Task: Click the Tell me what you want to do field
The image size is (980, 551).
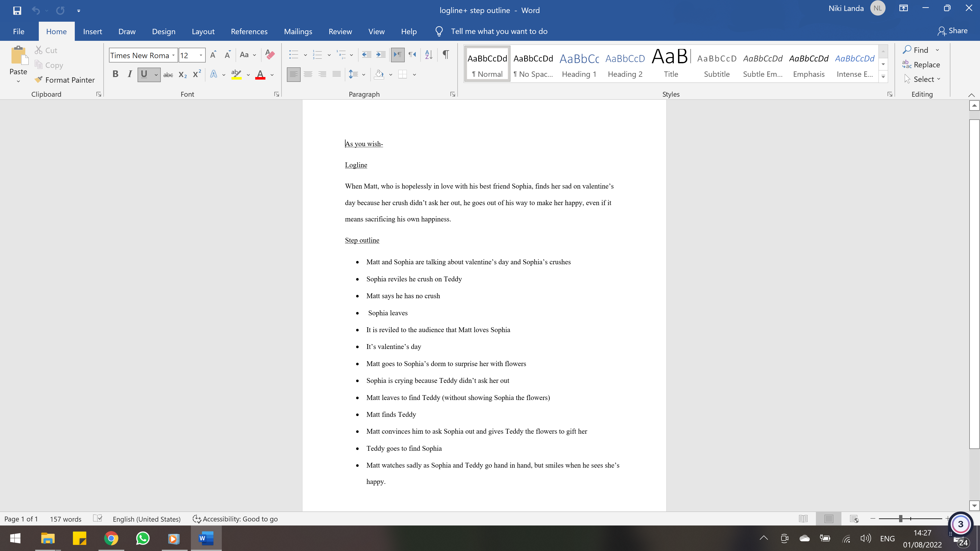Action: [x=499, y=32]
